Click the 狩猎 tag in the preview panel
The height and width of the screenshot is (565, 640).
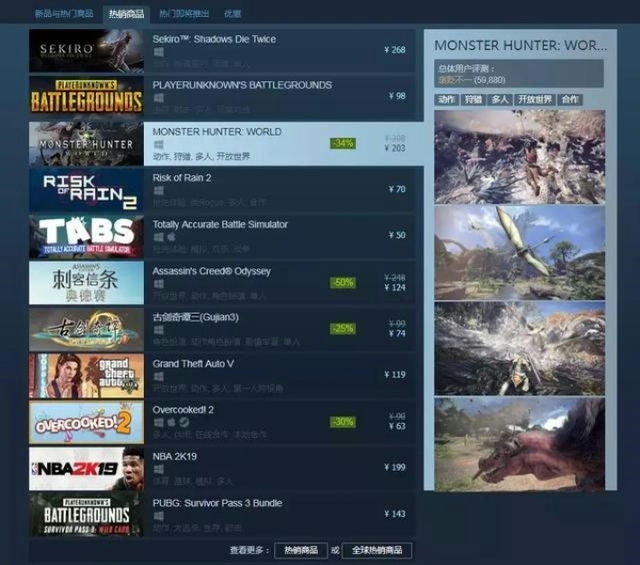point(475,100)
